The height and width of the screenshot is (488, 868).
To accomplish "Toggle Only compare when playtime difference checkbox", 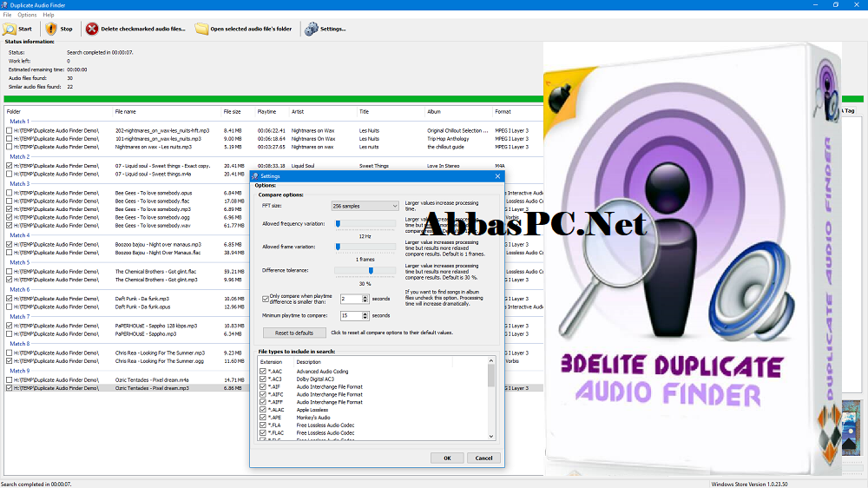I will click(265, 299).
